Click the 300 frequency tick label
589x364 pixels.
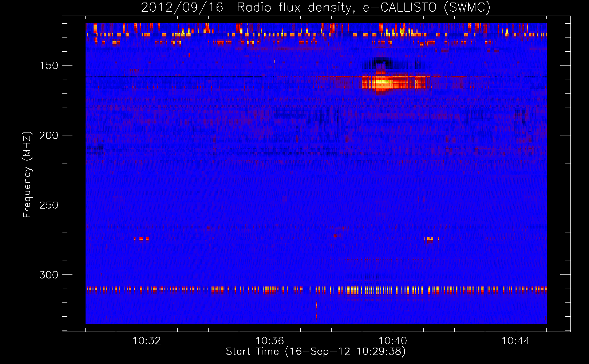49,275
